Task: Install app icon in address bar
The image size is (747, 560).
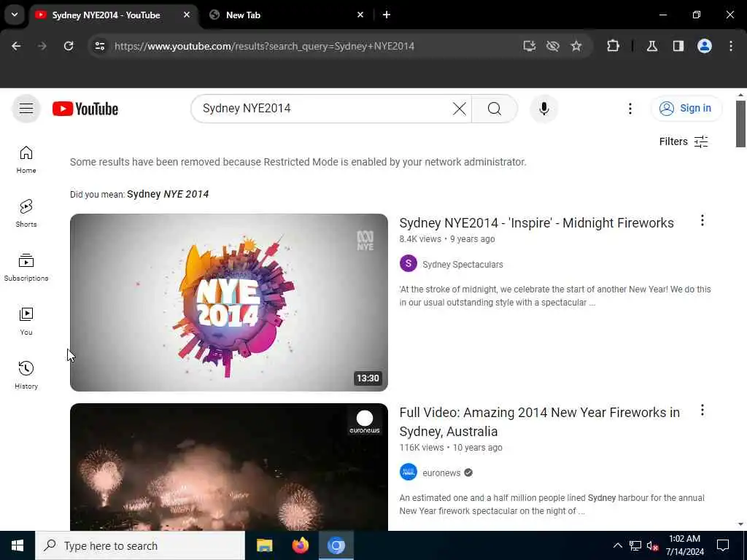Action: (530, 46)
